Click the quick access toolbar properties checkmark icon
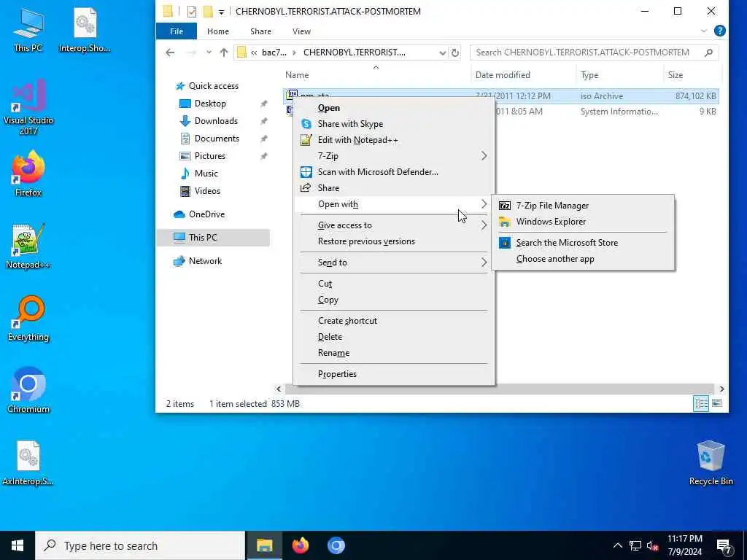747x560 pixels. pos(192,12)
